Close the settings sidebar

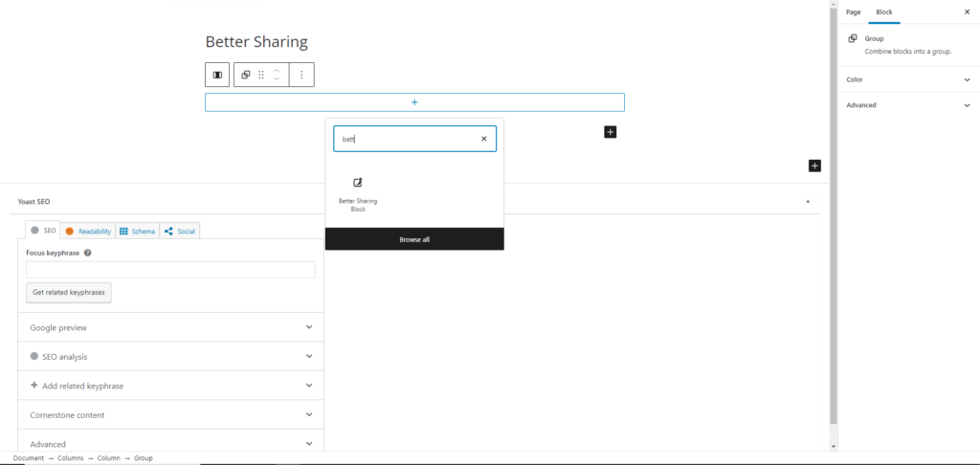click(x=967, y=11)
